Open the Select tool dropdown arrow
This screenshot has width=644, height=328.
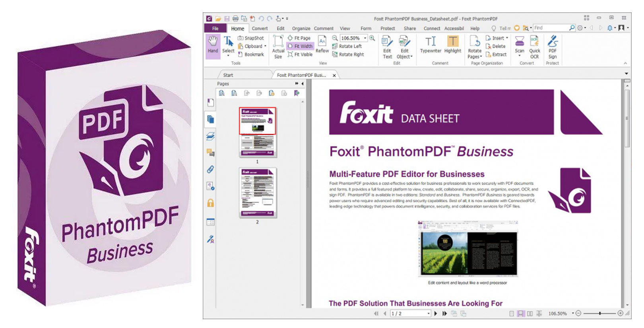[228, 56]
